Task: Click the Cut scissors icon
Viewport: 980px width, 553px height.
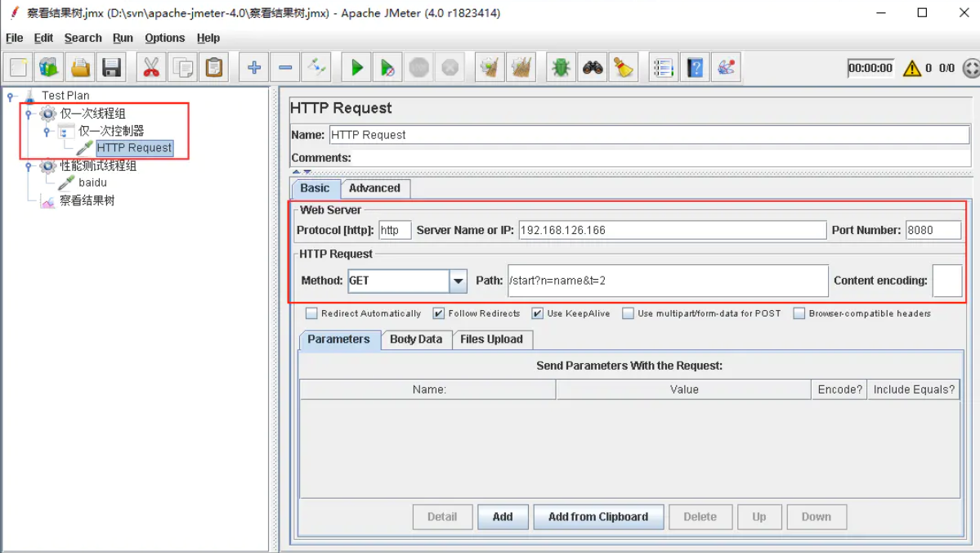Action: [151, 68]
